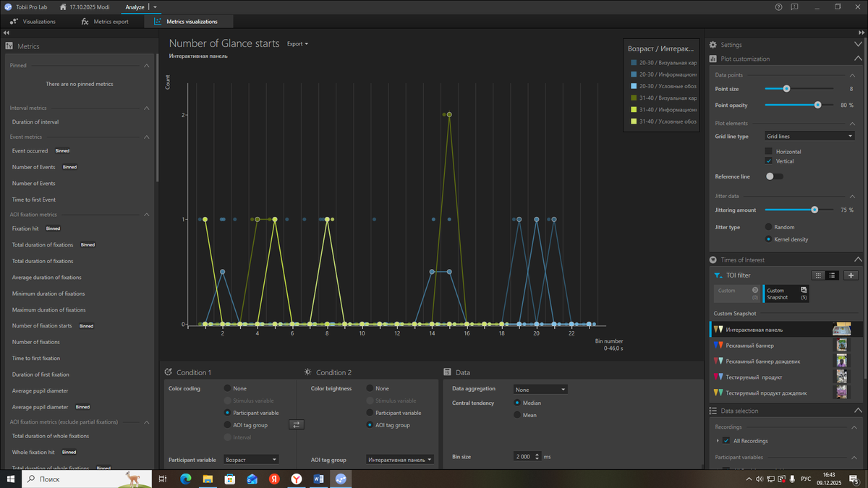Switch TOI filter to list view
Screen dimensions: 868x488
coord(832,275)
